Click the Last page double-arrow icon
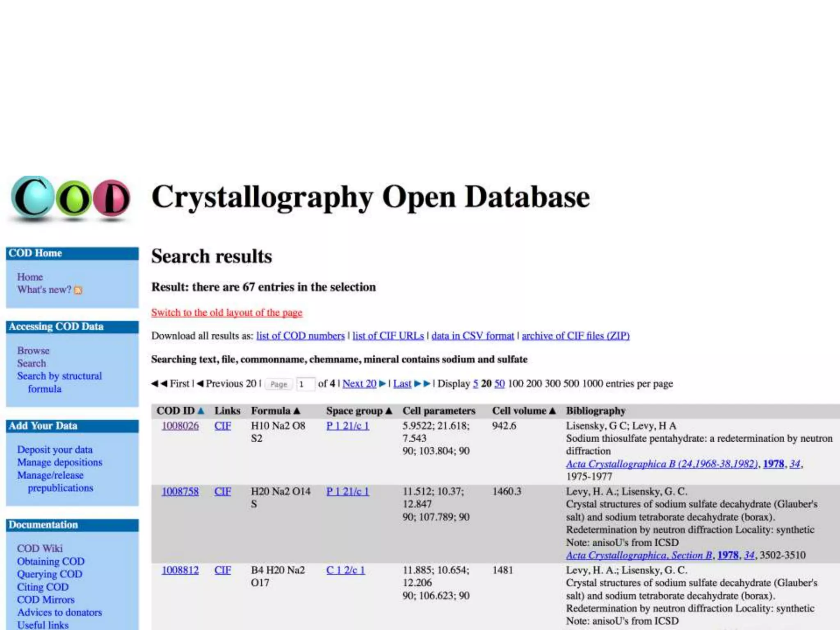Screen dimensions: 840x630 click(x=422, y=384)
